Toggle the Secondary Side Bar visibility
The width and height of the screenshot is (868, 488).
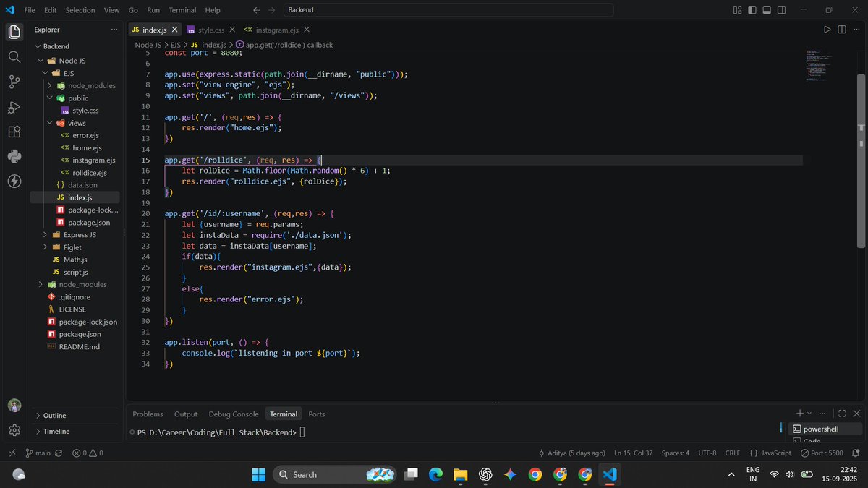783,10
